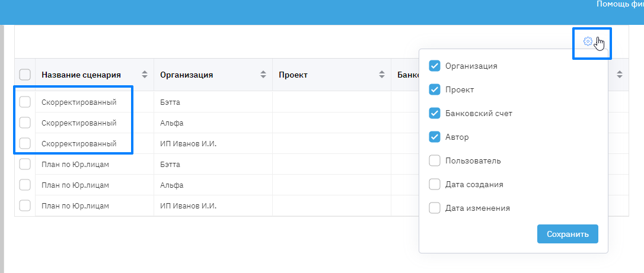Screen dimensions: 644x273
Task: Check the Дата изменения column option
Action: click(x=435, y=208)
